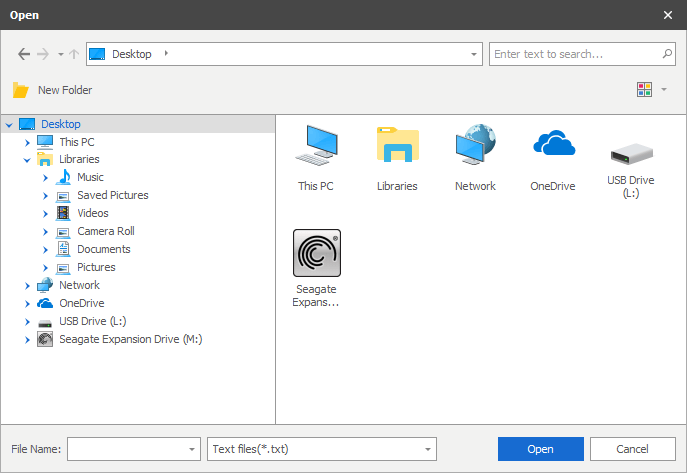Open the File Name dropdown arrow
The height and width of the screenshot is (473, 687).
point(191,449)
